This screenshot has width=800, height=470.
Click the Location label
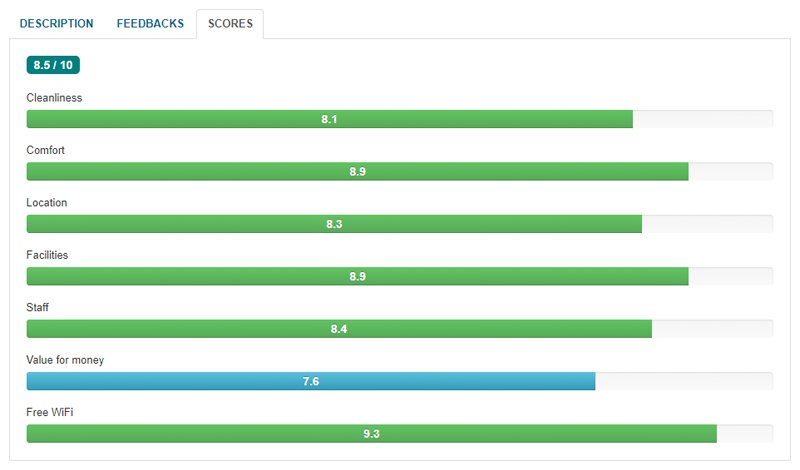tap(47, 203)
